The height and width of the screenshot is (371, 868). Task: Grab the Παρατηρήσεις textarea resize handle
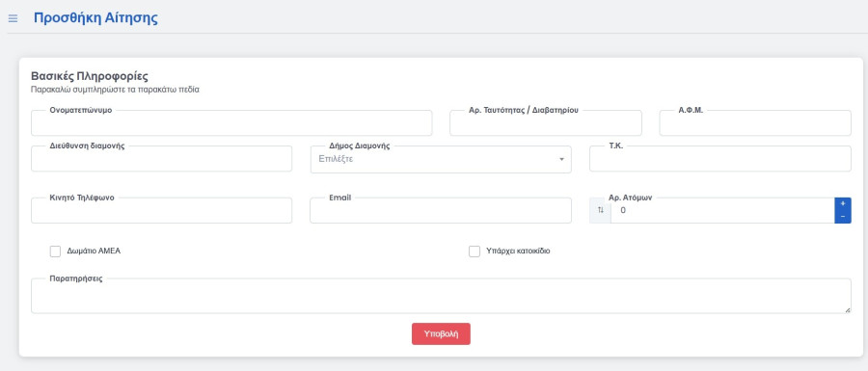[x=848, y=310]
